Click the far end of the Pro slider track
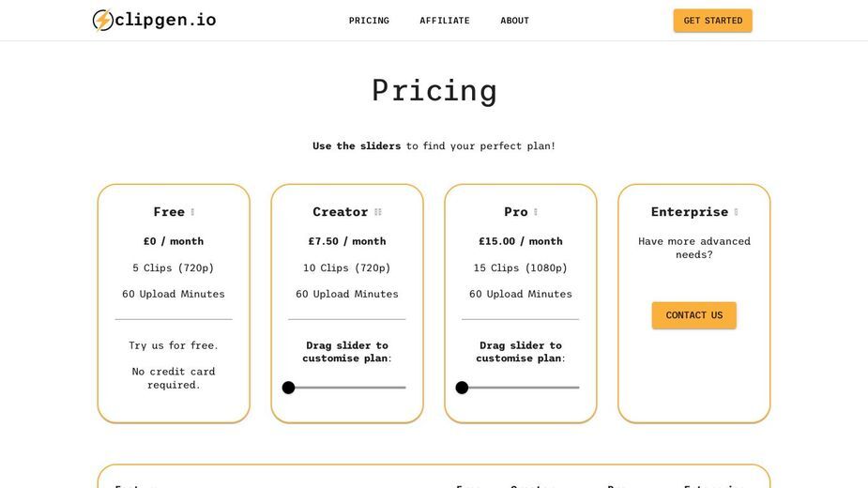Image resolution: width=868 pixels, height=488 pixels. (x=577, y=388)
